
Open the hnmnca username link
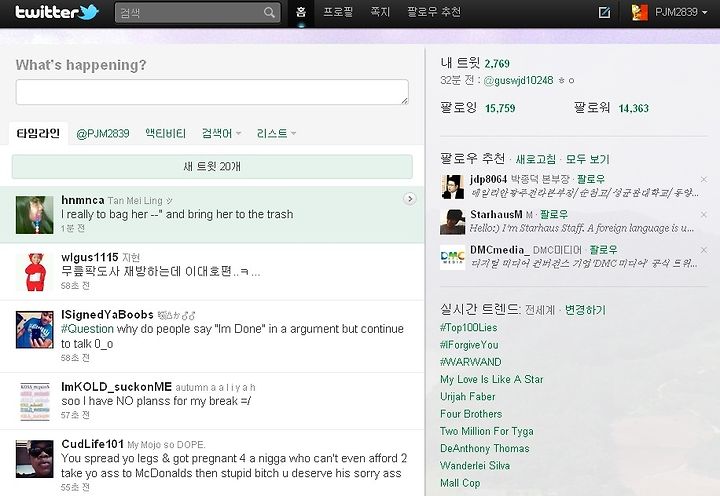(83, 200)
